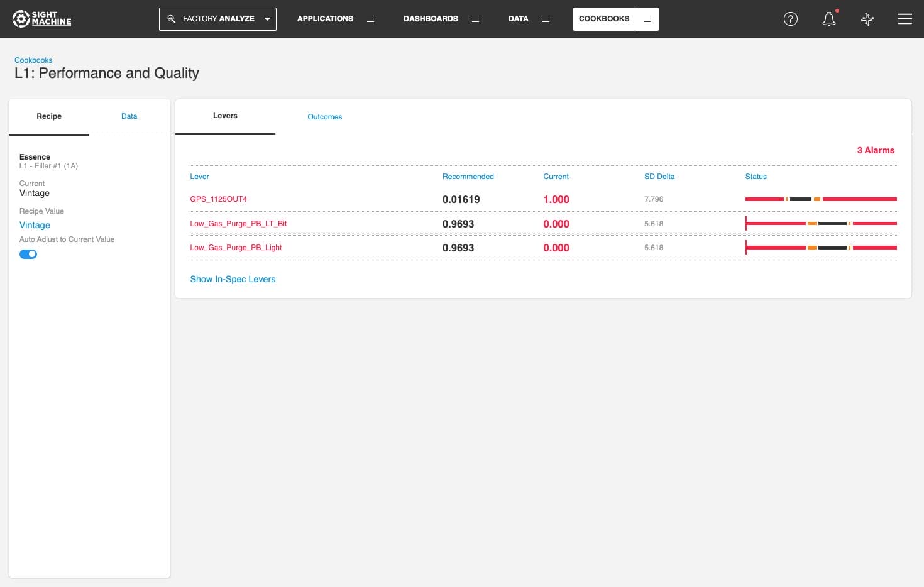
Task: Open the Dashboards menu
Action: (x=431, y=19)
